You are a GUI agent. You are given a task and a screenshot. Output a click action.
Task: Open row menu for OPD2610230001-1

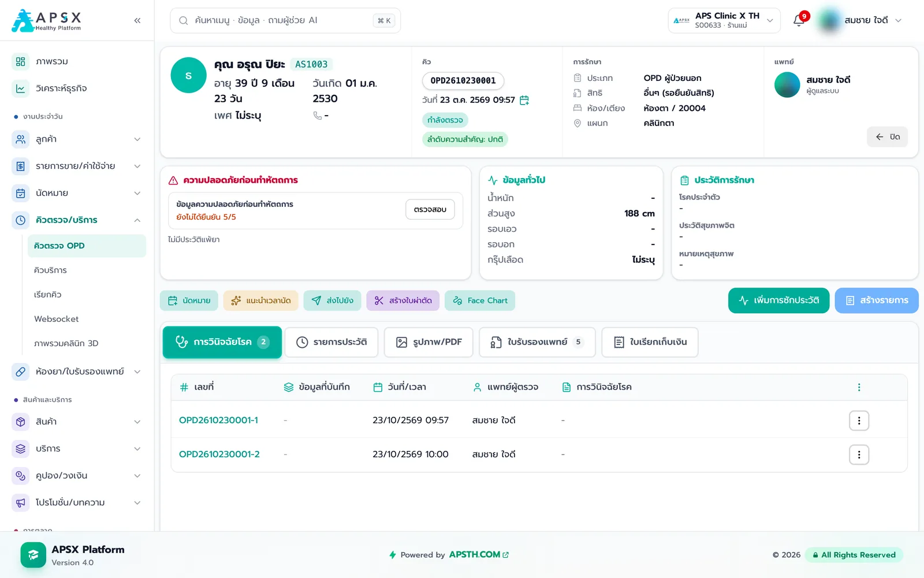click(859, 421)
